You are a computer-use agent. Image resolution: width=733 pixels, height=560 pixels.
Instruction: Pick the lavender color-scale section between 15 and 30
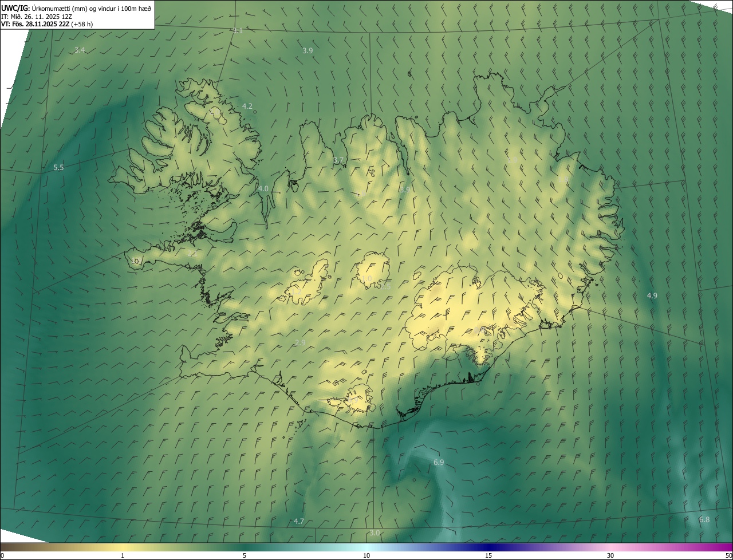(x=550, y=547)
